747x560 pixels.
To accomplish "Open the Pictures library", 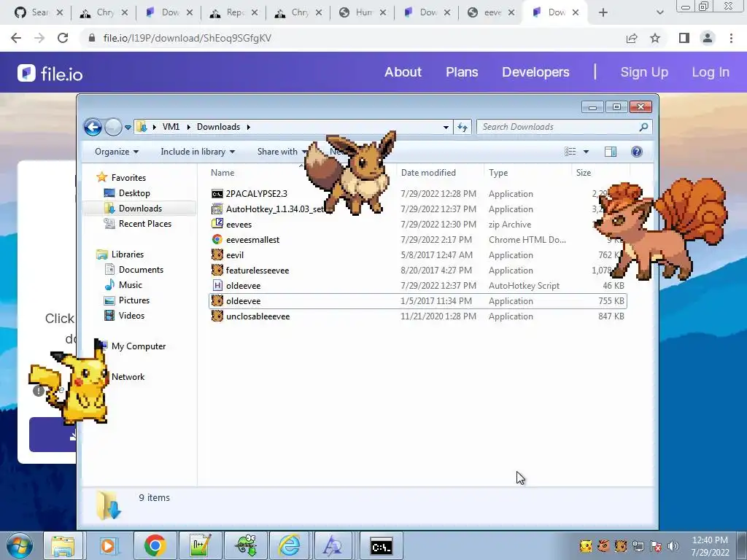I will point(134,300).
